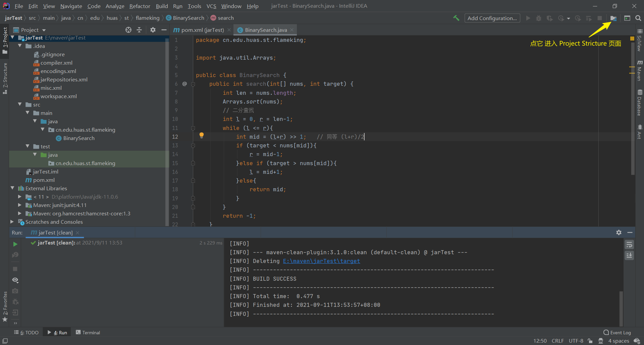This screenshot has height=345, width=644.
Task: Open the Event Log button
Action: [x=617, y=332]
